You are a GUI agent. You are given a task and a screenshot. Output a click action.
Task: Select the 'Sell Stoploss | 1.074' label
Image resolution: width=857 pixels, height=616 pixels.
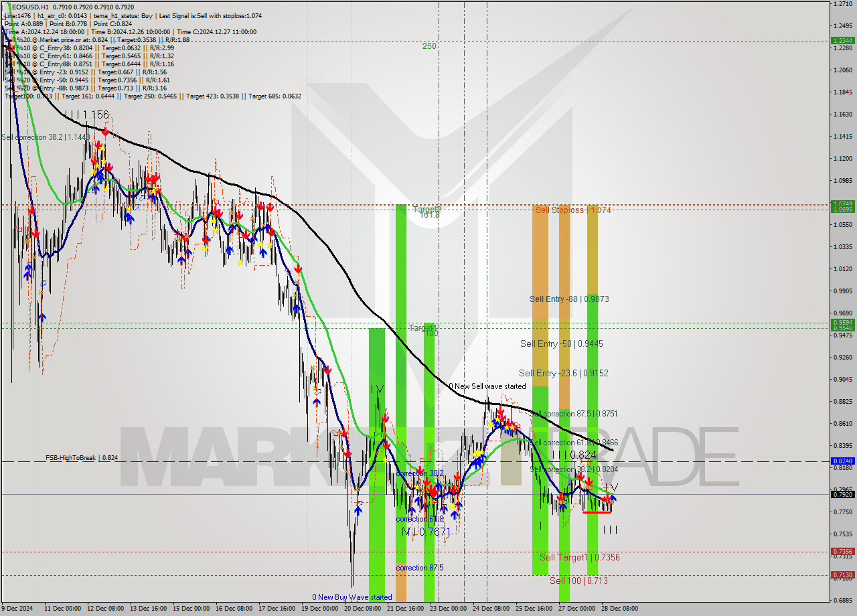pyautogui.click(x=573, y=210)
